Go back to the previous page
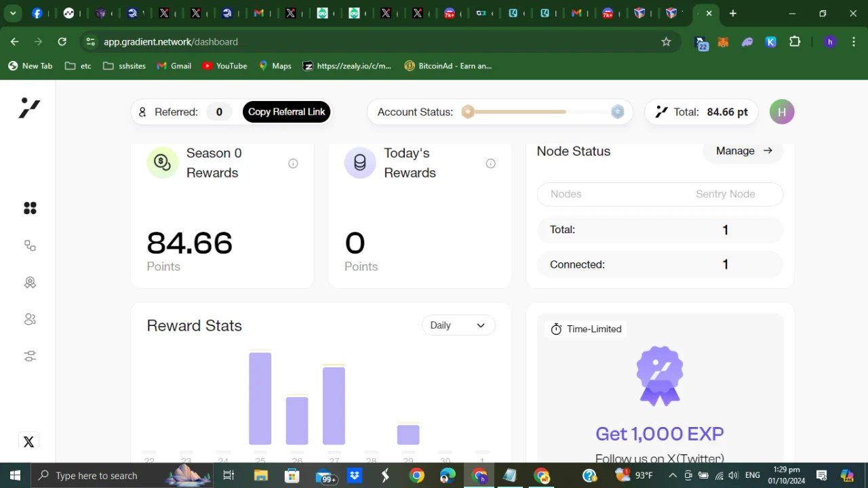The height and width of the screenshot is (488, 868). point(15,42)
